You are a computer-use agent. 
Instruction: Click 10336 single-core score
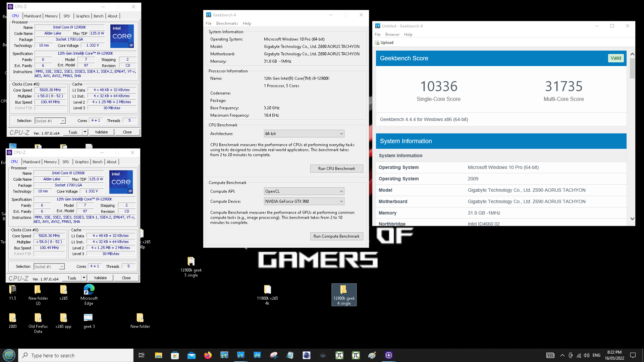(x=439, y=86)
